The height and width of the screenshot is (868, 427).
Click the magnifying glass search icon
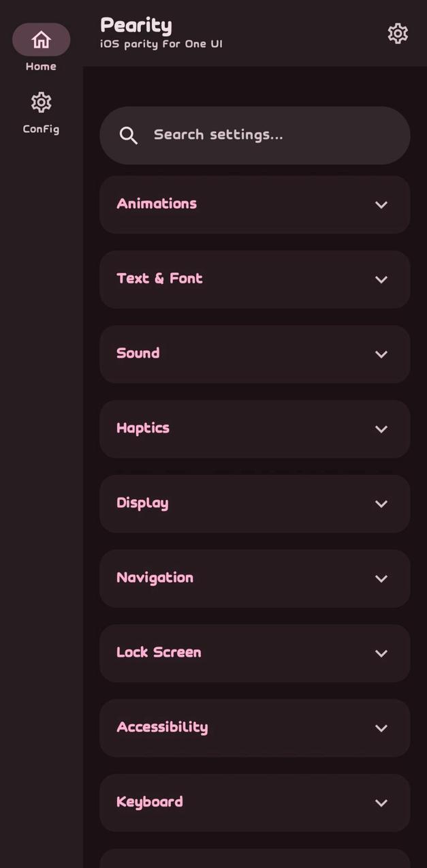click(x=129, y=136)
